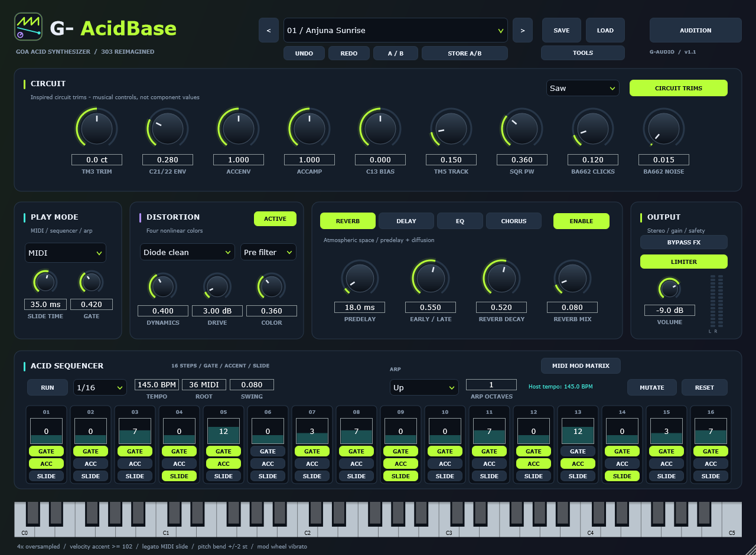Open the oscillator waveform dropdown showing Saw

point(583,88)
